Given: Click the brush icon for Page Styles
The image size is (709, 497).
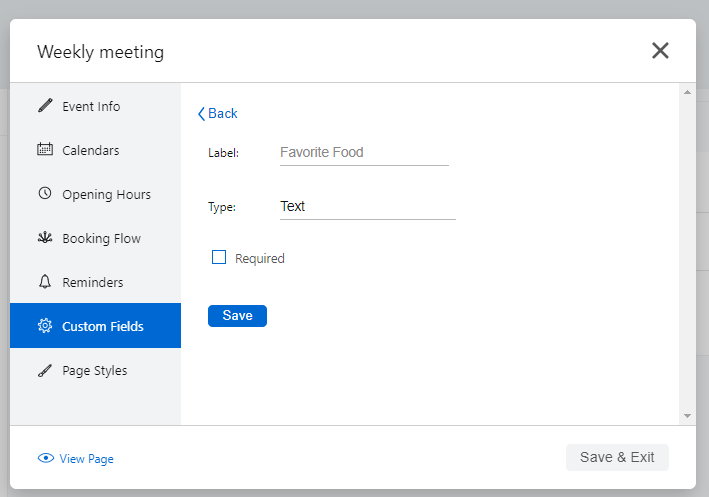Looking at the screenshot, I should 44,370.
